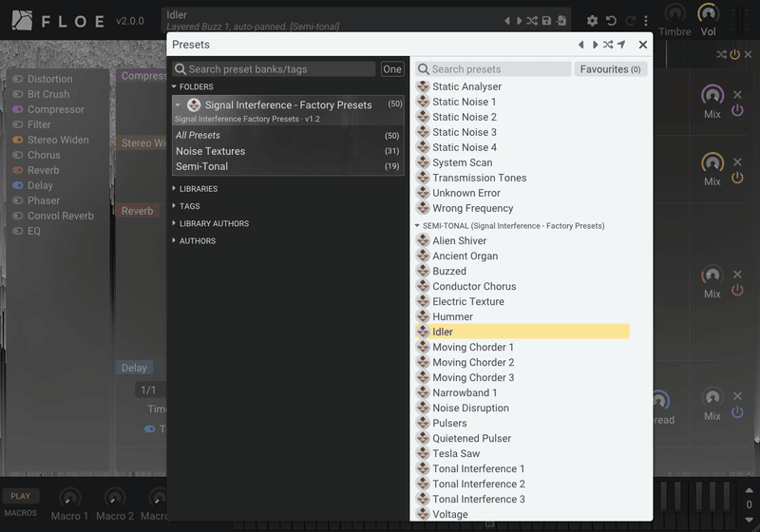
Task: Redo with the top bar redo icon
Action: (630, 21)
